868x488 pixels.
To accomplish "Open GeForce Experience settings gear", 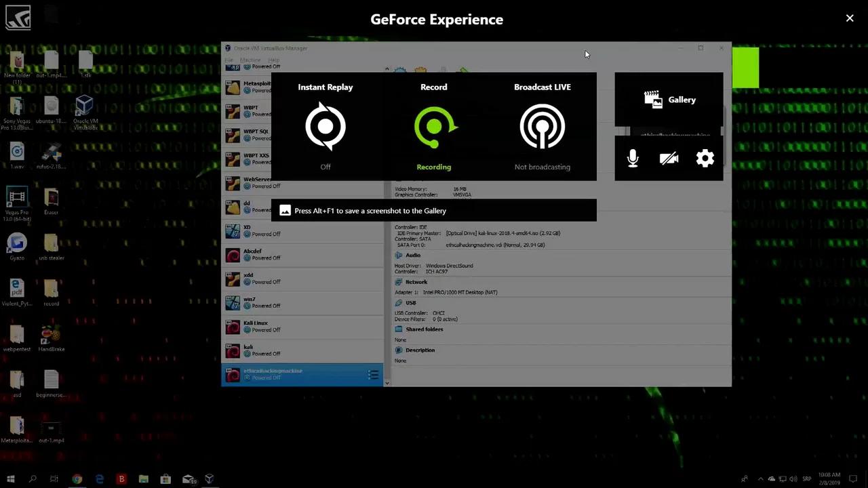I will click(705, 159).
